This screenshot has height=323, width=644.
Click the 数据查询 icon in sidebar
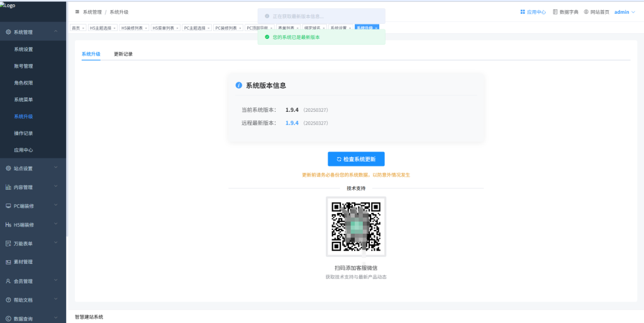(x=8, y=319)
